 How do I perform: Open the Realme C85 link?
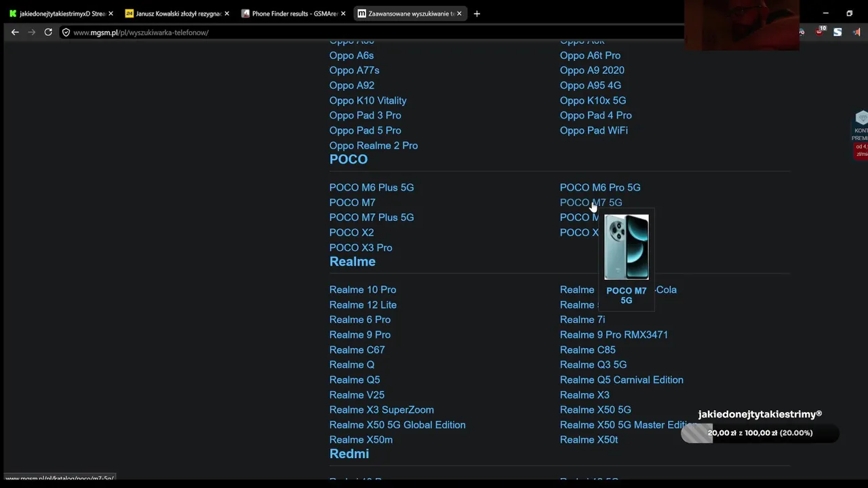tap(588, 350)
